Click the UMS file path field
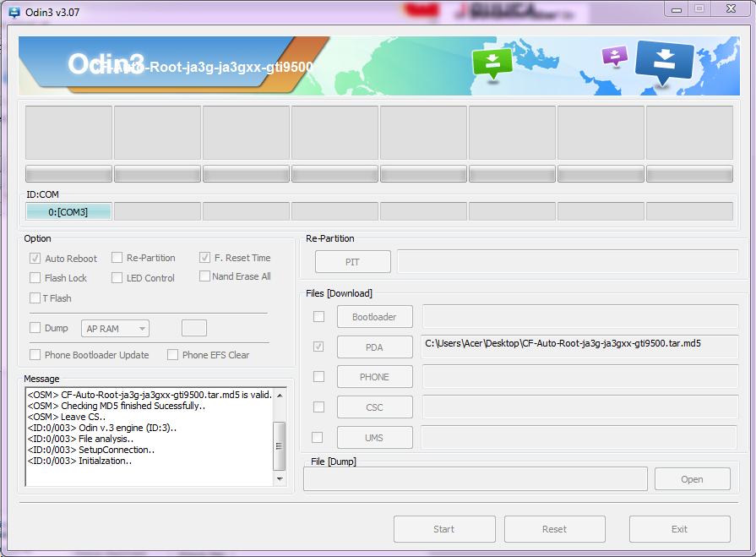The image size is (756, 557). [x=579, y=437]
